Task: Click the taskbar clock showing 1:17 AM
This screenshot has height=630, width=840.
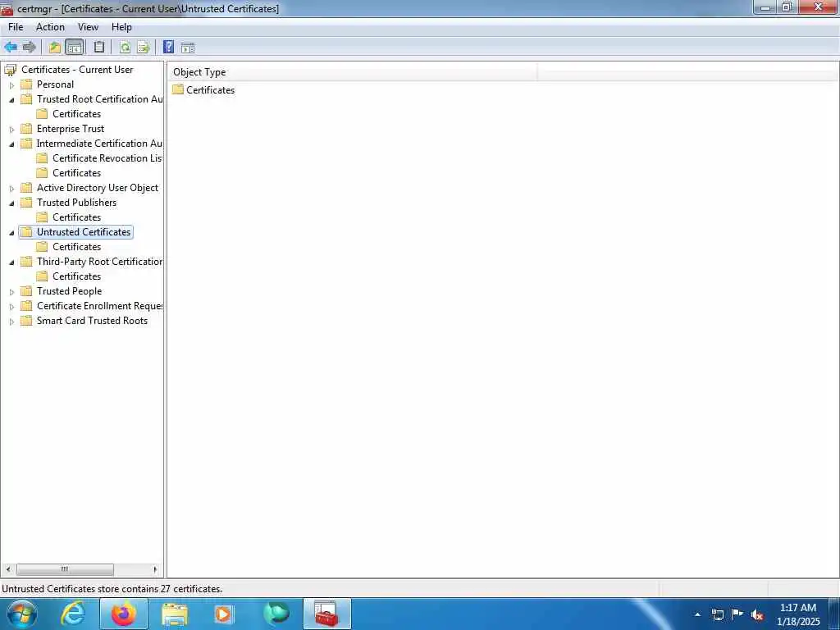Action: (x=798, y=614)
